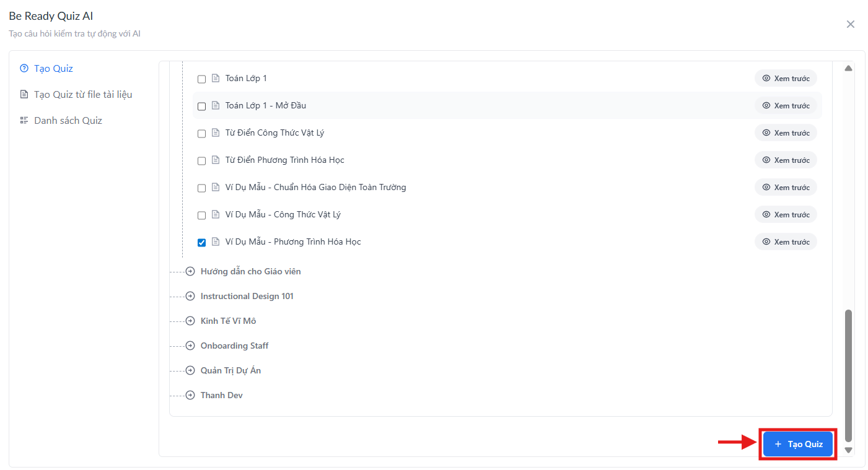Expand the Hướng dẫn cho Giáo viên node

pyautogui.click(x=190, y=271)
